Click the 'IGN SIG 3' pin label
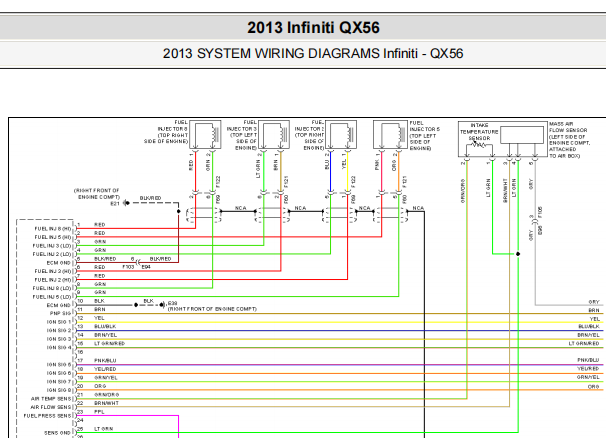 click(59, 339)
